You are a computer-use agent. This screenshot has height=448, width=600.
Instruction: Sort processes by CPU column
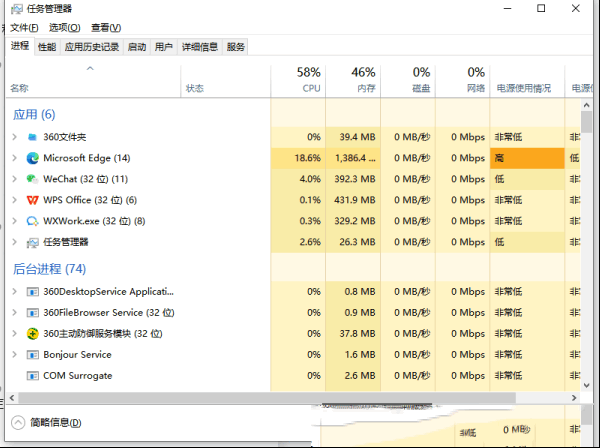tap(298, 81)
